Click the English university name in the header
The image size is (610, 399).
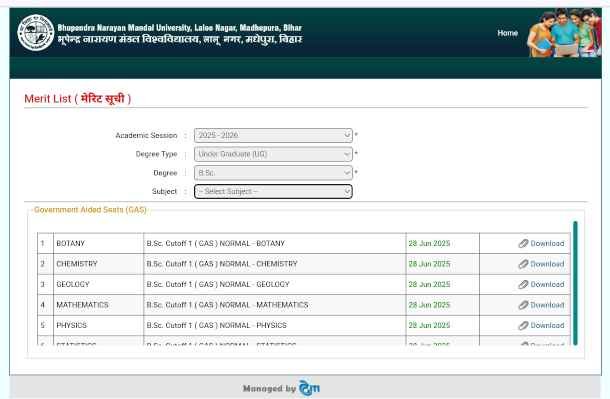pos(180,28)
